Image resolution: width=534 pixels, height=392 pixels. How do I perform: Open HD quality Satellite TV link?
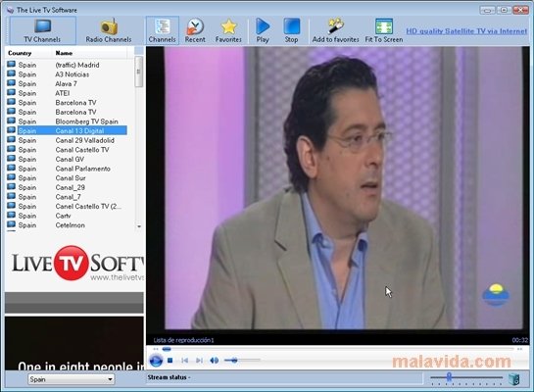tap(466, 31)
